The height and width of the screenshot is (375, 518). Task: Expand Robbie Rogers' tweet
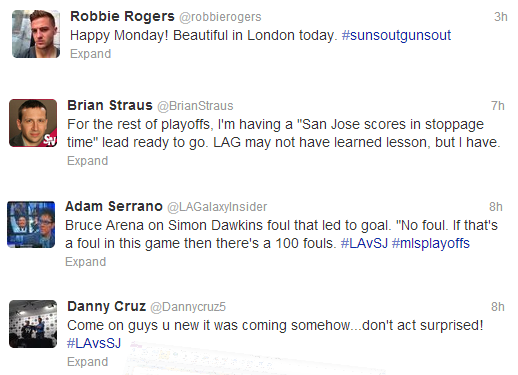90,54
